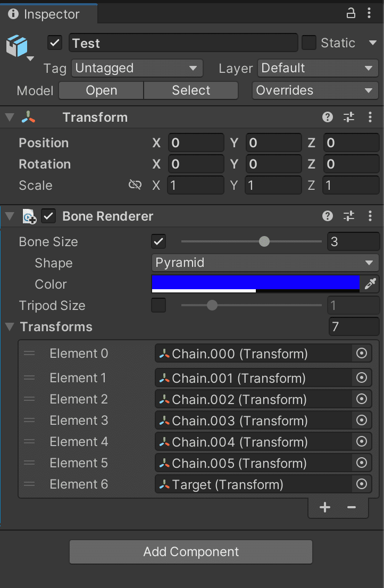Enable the Tripod Size checkbox

click(x=158, y=305)
